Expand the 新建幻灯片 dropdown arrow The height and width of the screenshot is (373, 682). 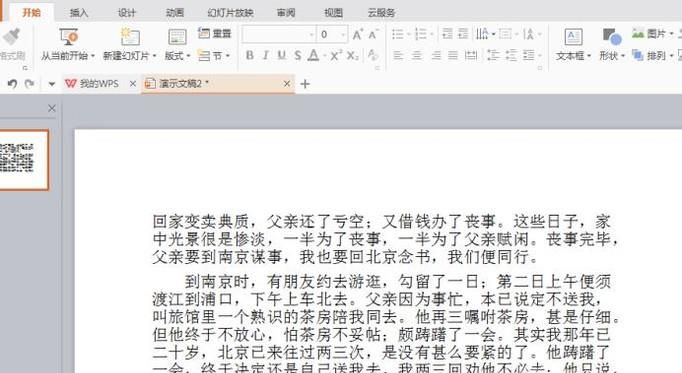pyautogui.click(x=154, y=56)
